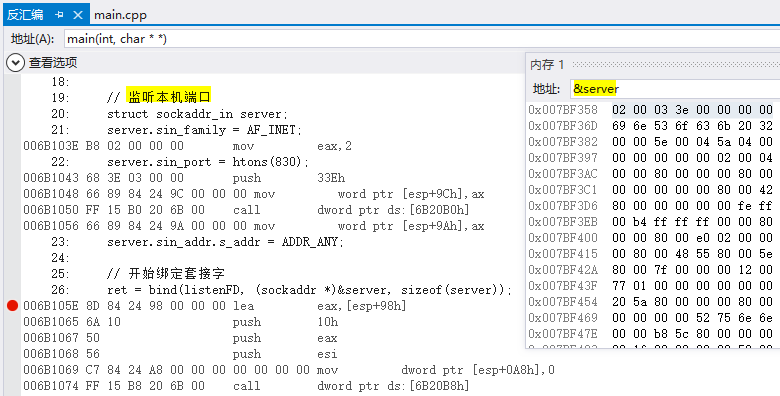The image size is (780, 396).
Task: Remove the red breakpoint at 006B105E
Action: [x=12, y=305]
